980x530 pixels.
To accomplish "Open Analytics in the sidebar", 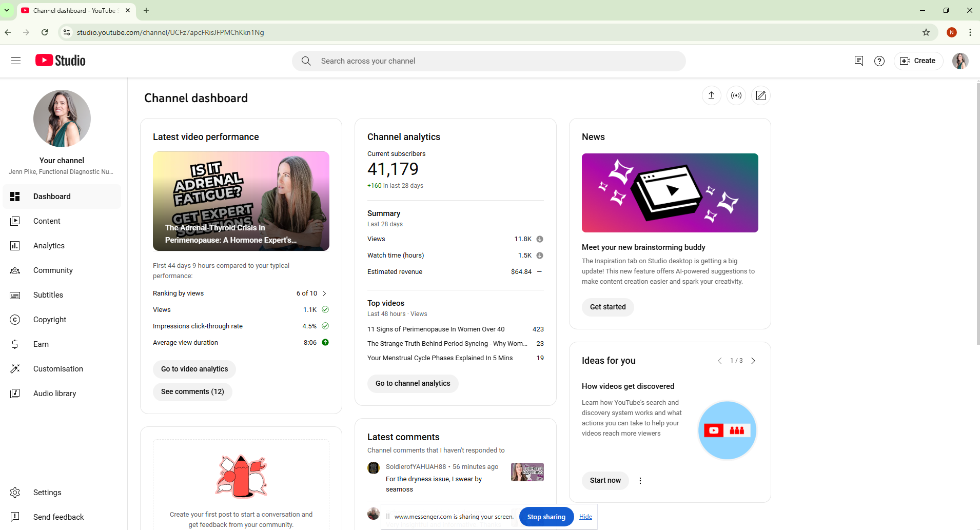I will coord(62,246).
